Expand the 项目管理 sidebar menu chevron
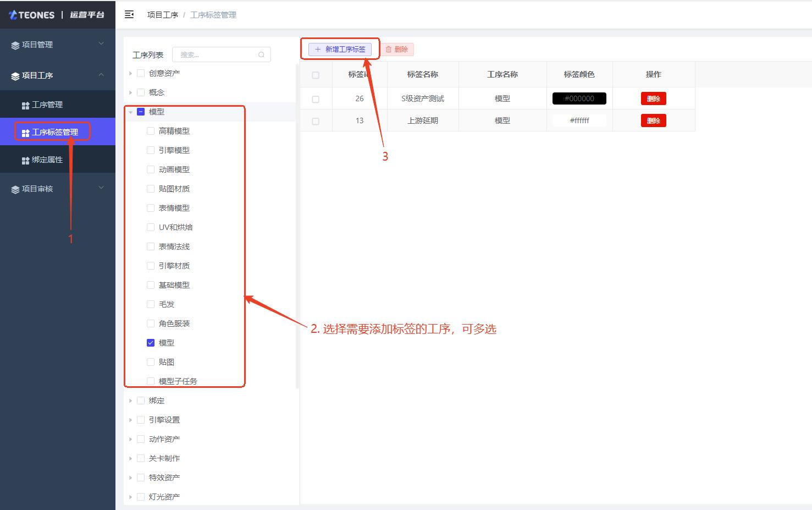The image size is (812, 510). [x=101, y=44]
